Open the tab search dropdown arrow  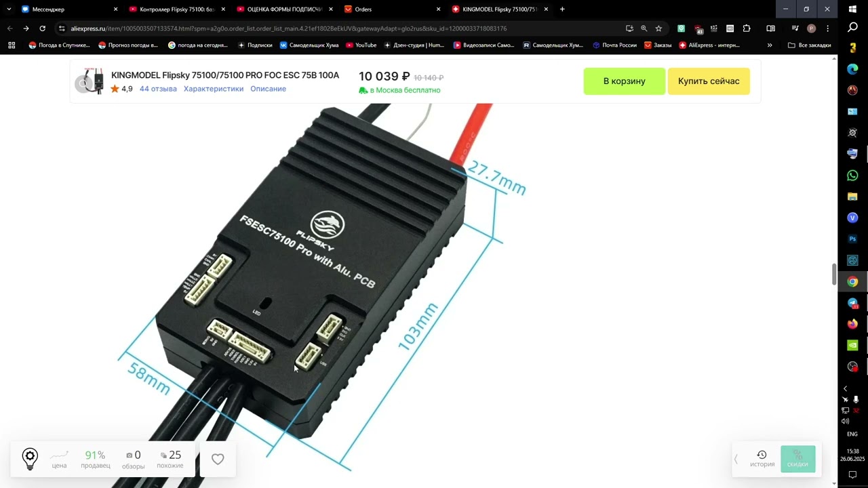9,9
